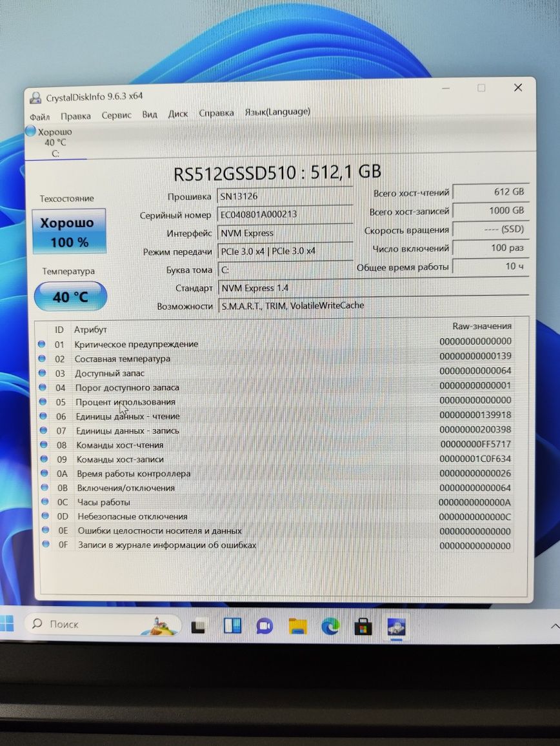Click the blue status dot of row 01
This screenshot has height=746, width=560.
[x=41, y=343]
